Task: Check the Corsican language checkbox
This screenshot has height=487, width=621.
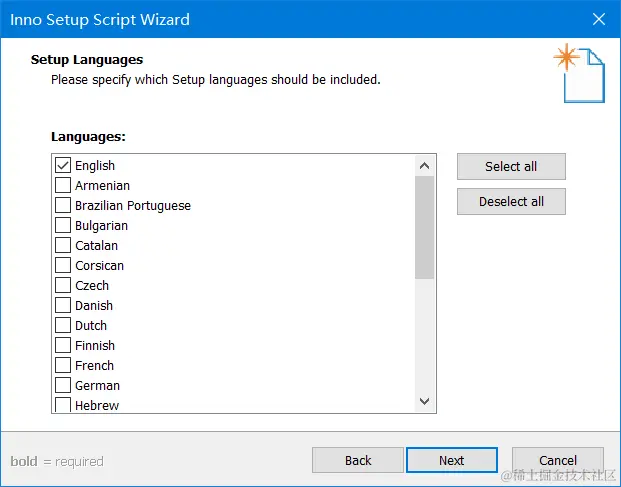Action: point(63,265)
